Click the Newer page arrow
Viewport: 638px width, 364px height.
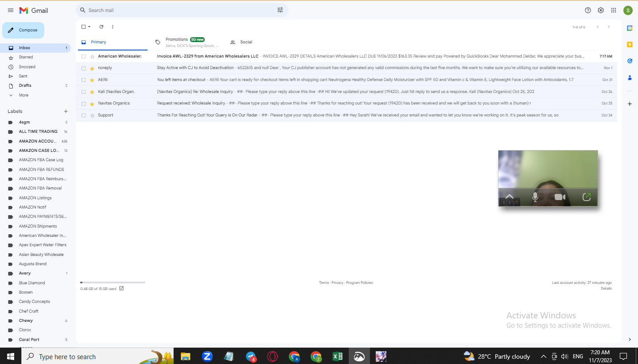click(x=597, y=27)
